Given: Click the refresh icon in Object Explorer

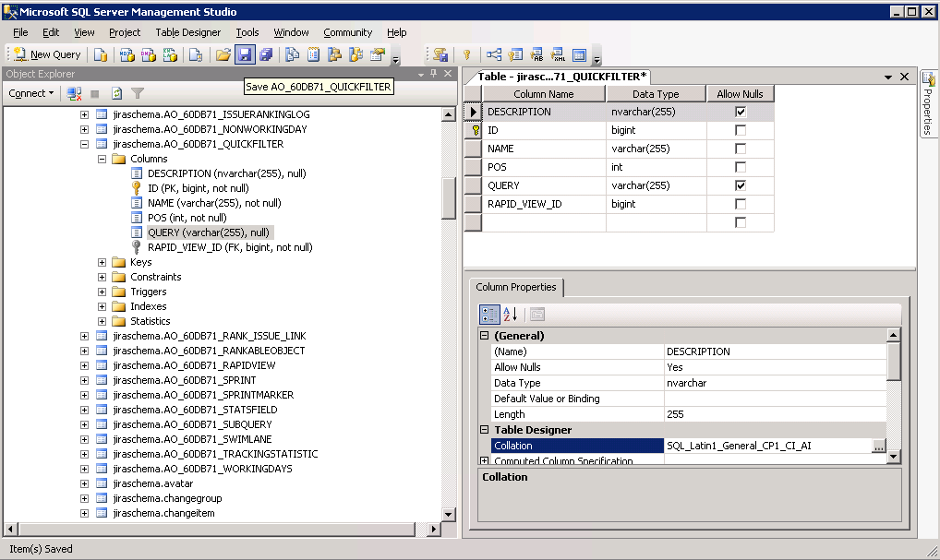Looking at the screenshot, I should coord(117,93).
